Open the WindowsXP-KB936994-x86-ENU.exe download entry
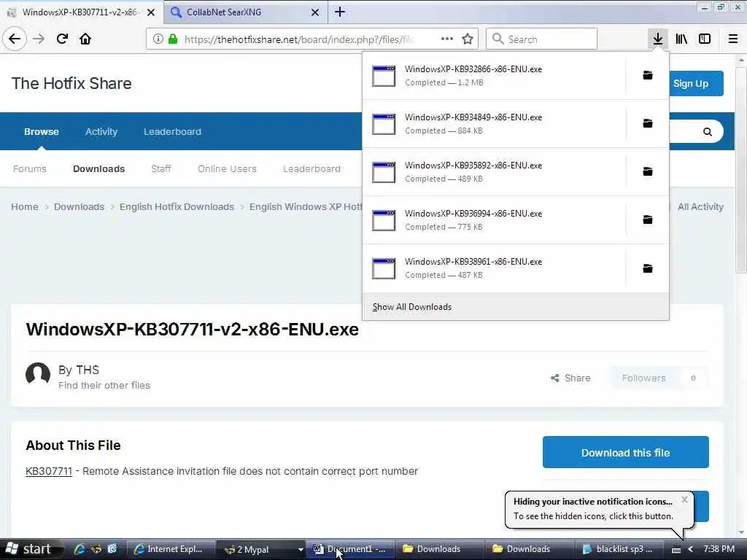 click(494, 220)
